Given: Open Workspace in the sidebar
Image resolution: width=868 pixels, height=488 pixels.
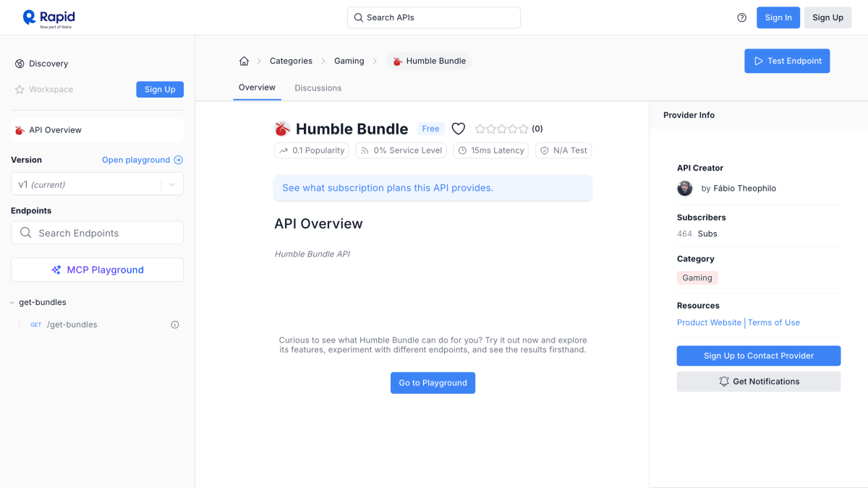Looking at the screenshot, I should (x=51, y=90).
